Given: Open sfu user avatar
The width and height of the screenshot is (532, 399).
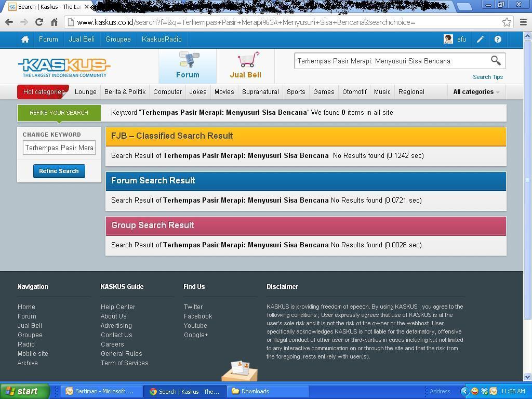Looking at the screenshot, I should (x=448, y=39).
